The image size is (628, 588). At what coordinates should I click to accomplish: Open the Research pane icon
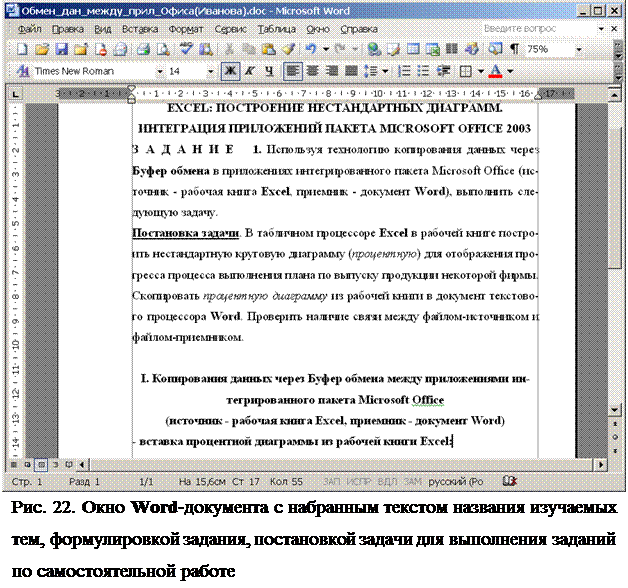point(206,49)
